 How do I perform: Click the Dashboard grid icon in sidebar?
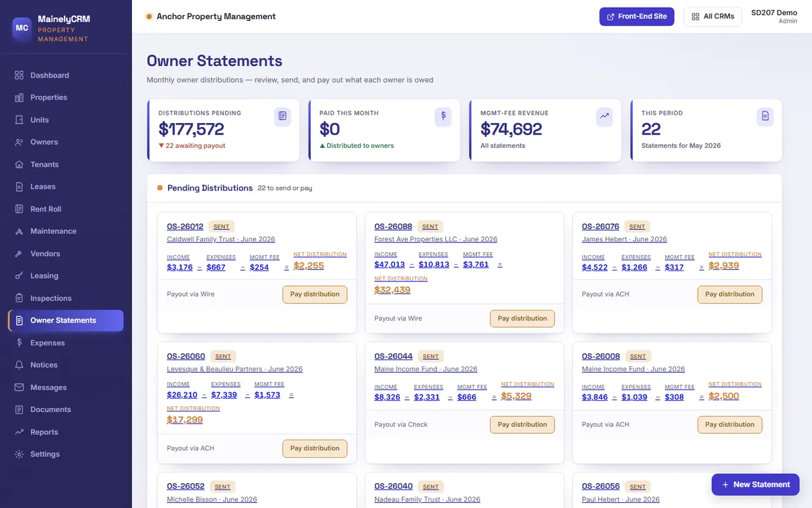click(19, 75)
